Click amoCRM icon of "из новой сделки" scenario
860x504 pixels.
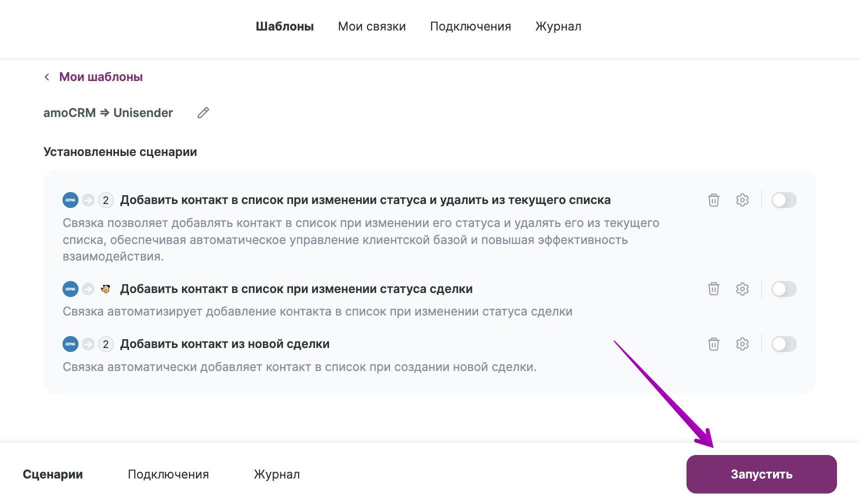[70, 344]
